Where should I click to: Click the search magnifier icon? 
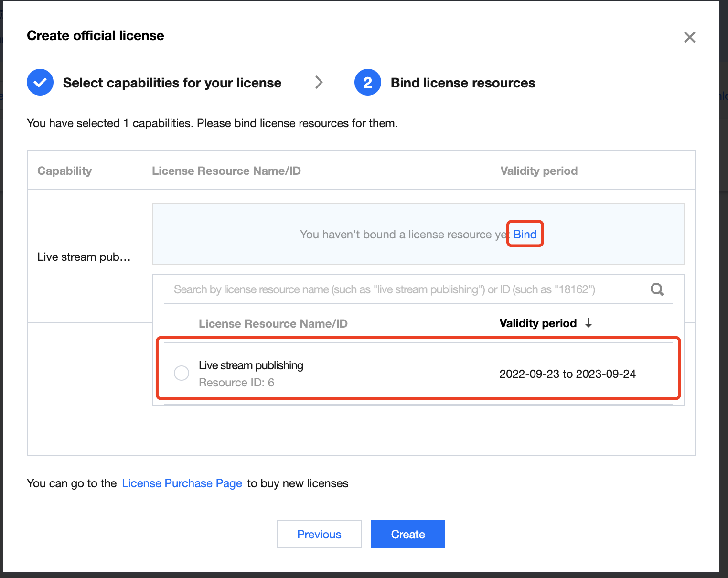657,289
